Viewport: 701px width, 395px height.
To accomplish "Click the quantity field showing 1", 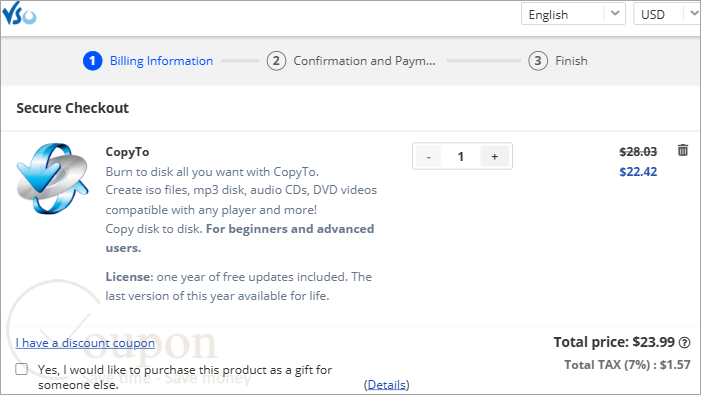I will 460,156.
